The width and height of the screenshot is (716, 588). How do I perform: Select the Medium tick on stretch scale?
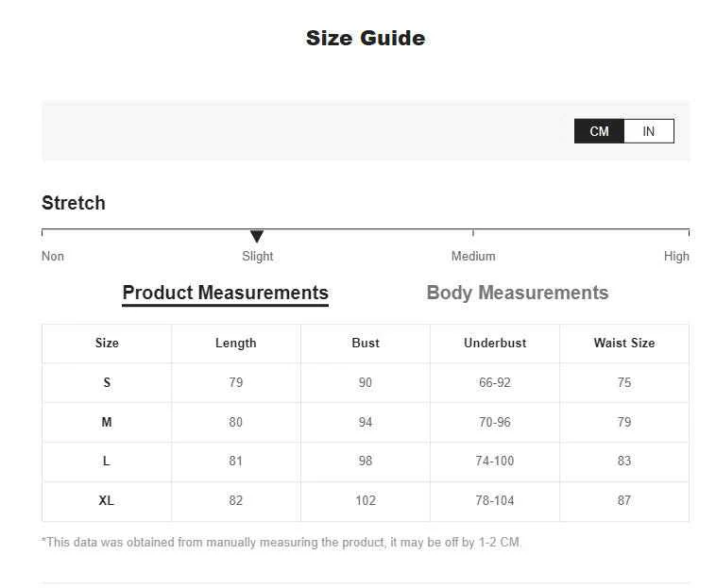(473, 232)
